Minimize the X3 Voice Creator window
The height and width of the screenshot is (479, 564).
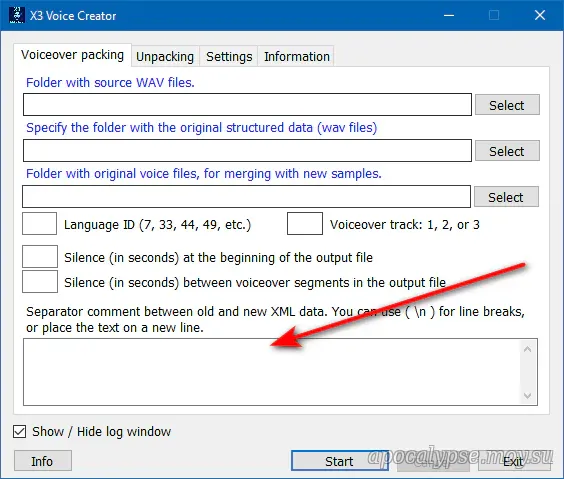(449, 15)
